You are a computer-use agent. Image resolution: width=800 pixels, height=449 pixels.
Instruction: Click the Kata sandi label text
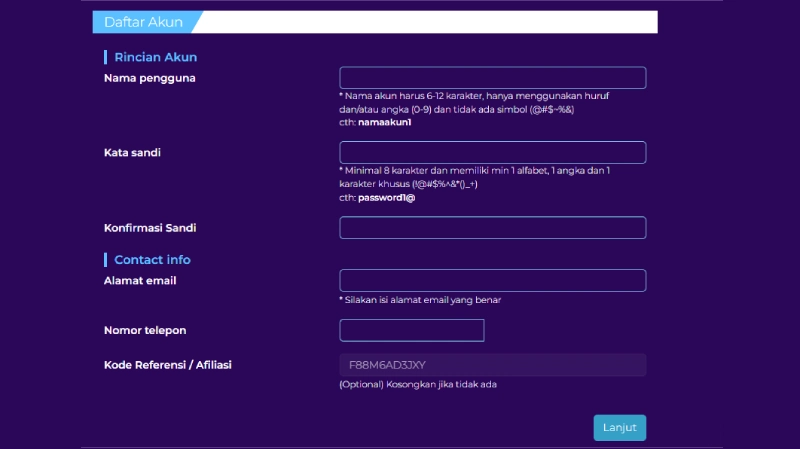[132, 153]
